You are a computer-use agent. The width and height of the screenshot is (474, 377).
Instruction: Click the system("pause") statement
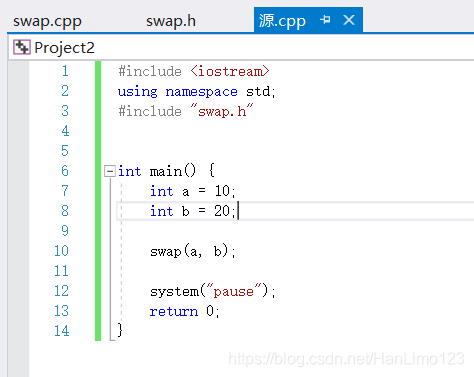click(213, 291)
